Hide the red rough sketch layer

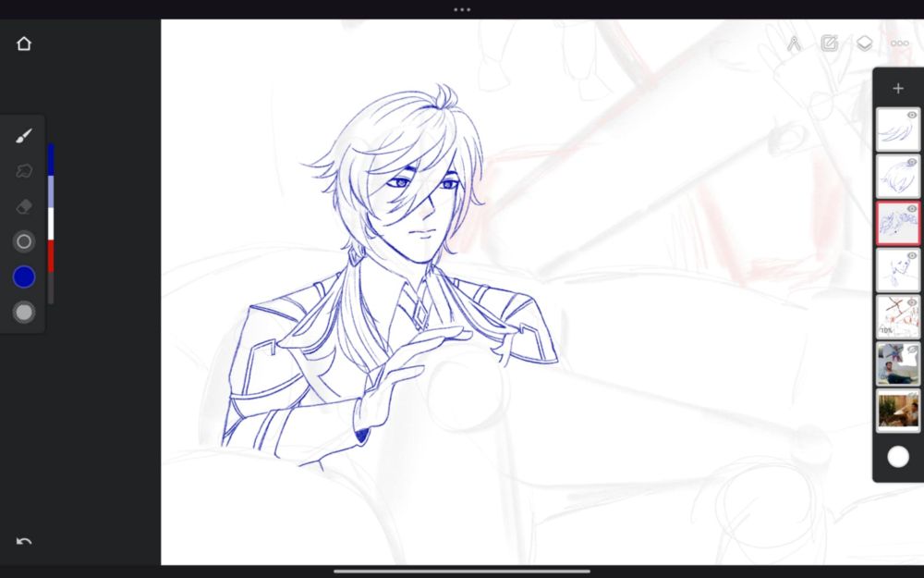point(912,302)
